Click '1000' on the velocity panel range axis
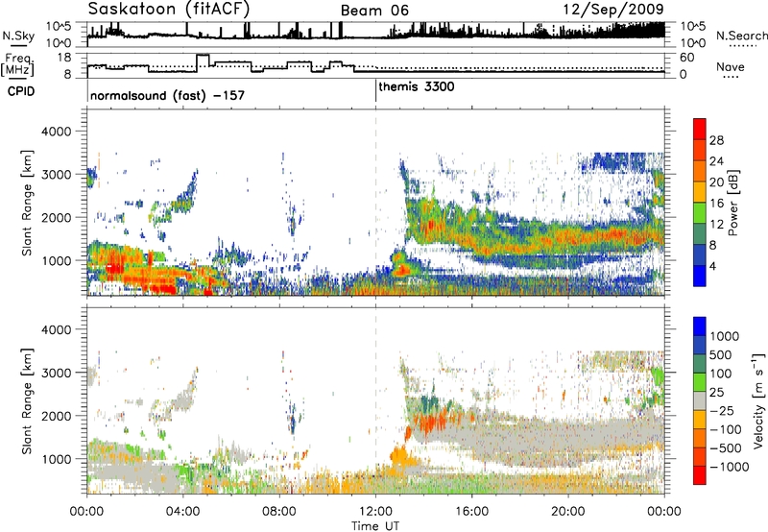Image resolution: width=768 pixels, height=532 pixels. [x=57, y=459]
